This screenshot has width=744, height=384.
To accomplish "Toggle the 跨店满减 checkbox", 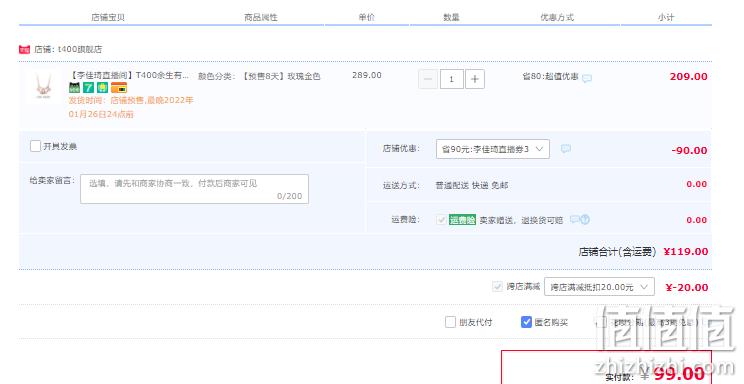I will pos(497,287).
